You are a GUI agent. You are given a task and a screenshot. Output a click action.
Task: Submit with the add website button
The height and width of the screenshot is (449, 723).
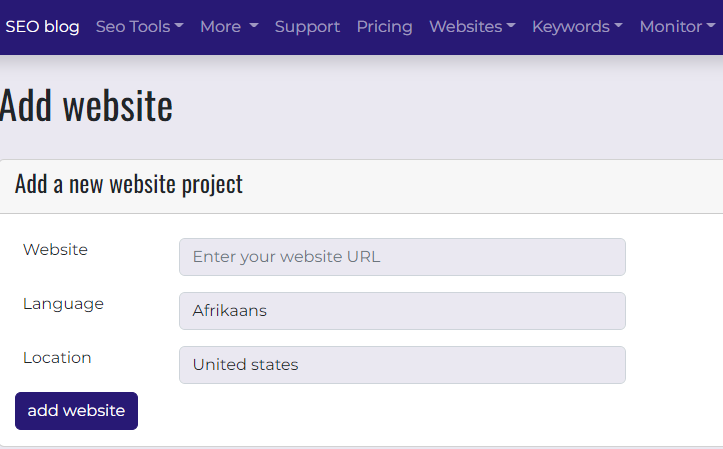77,411
